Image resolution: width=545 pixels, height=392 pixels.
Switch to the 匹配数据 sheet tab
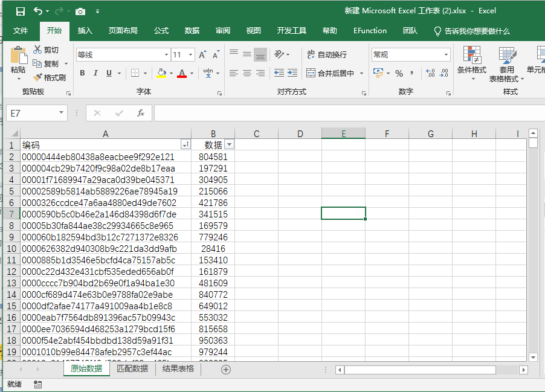[x=132, y=368]
